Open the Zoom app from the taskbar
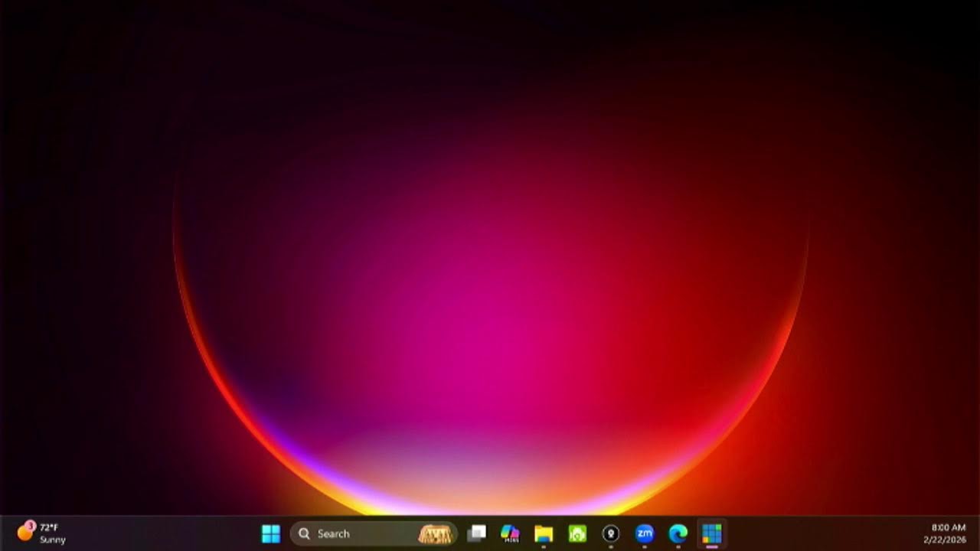 [x=645, y=533]
